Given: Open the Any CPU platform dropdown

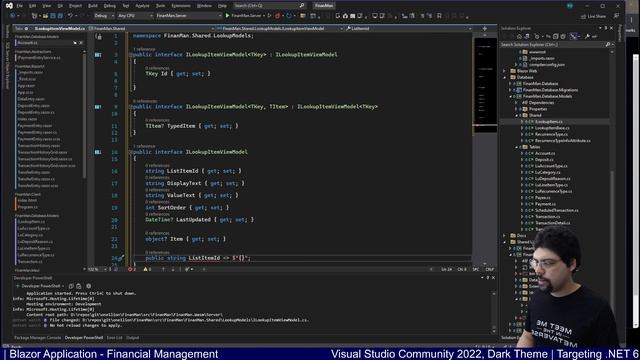Looking at the screenshot, I should tap(135, 16).
